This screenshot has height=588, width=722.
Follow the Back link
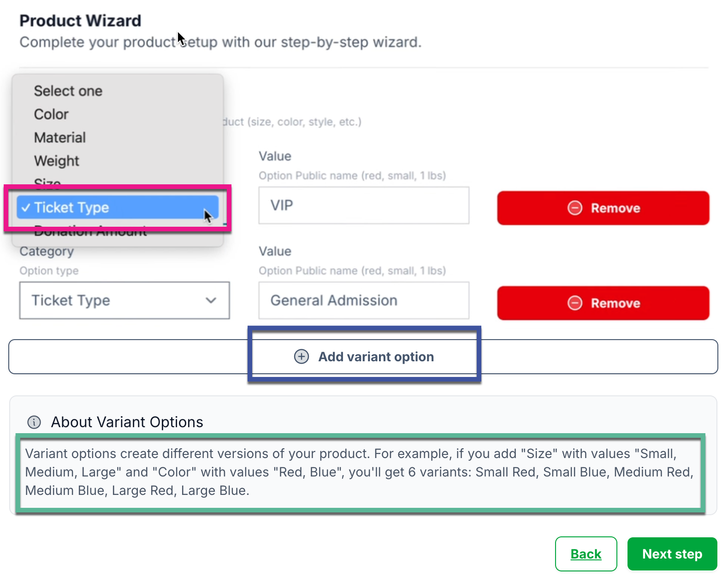(x=586, y=554)
